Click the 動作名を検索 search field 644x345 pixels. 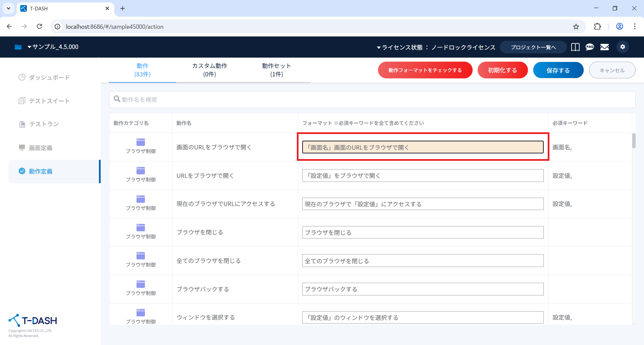pos(372,99)
